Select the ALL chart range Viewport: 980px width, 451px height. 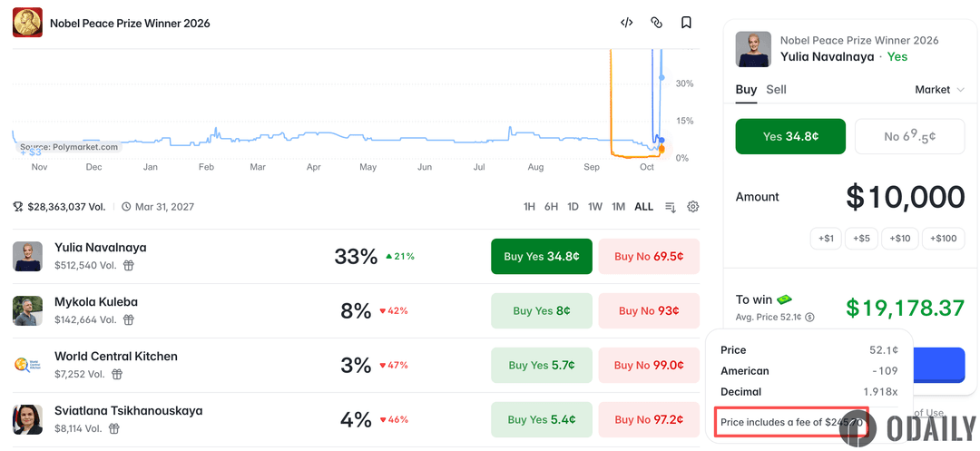pyautogui.click(x=643, y=207)
